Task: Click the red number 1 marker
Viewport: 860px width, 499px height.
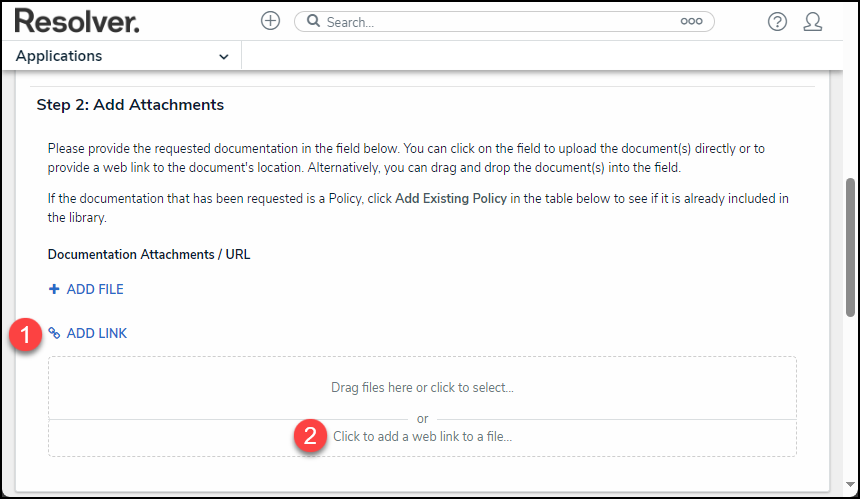Action: click(25, 335)
